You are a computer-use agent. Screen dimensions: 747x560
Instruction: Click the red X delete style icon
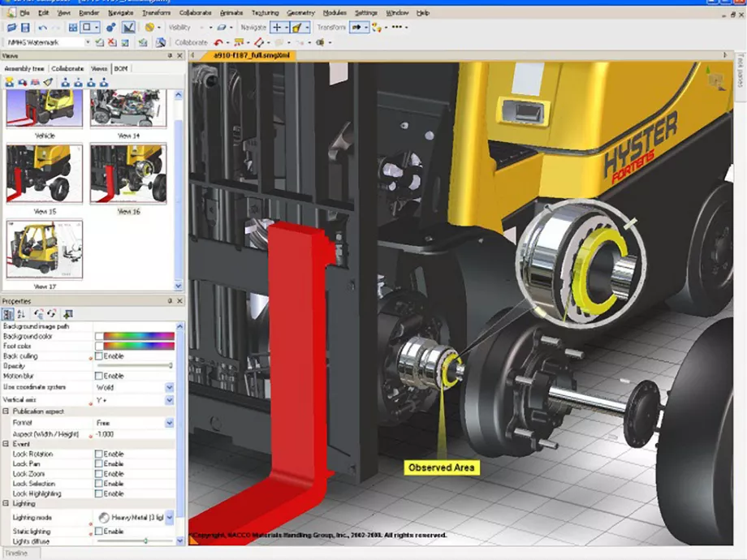click(x=112, y=42)
